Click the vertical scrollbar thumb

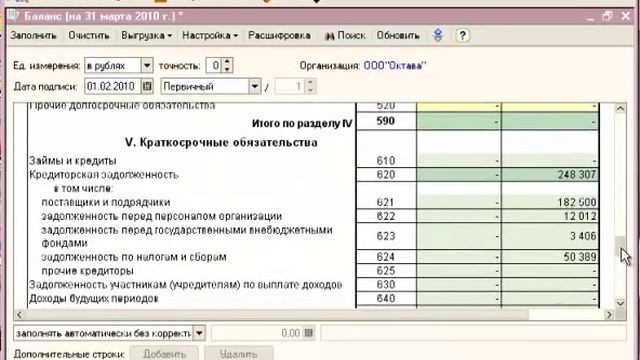pyautogui.click(x=620, y=246)
